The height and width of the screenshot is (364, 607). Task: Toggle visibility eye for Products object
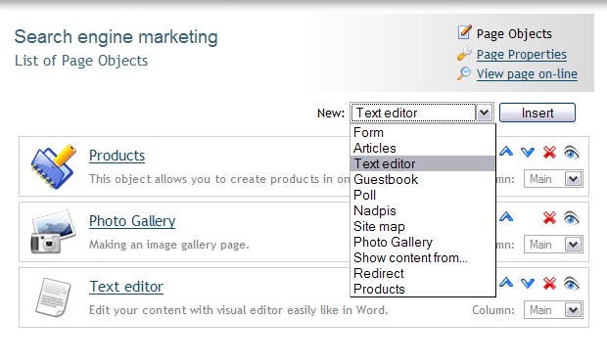point(572,153)
